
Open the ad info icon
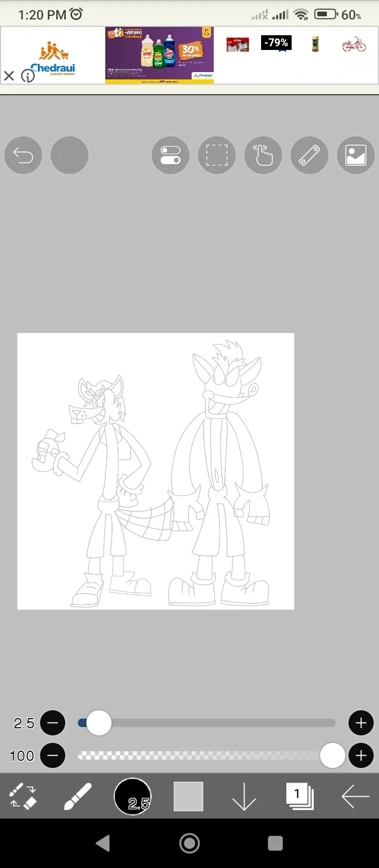coord(28,76)
